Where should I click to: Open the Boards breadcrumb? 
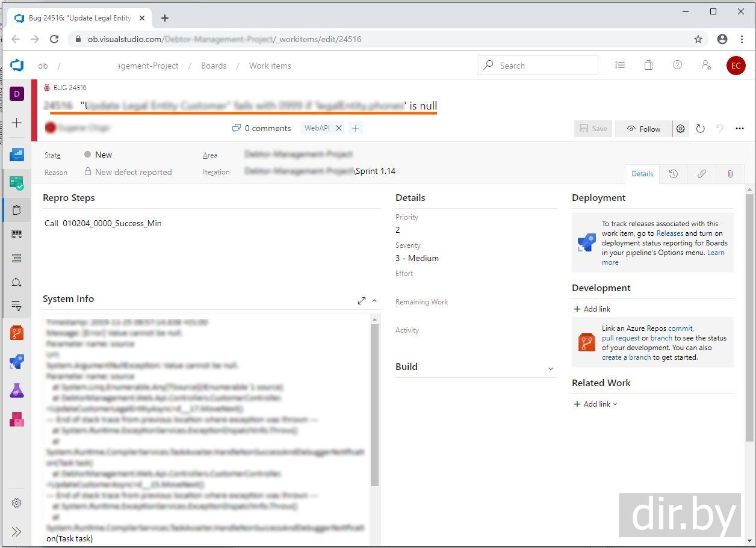[x=214, y=66]
